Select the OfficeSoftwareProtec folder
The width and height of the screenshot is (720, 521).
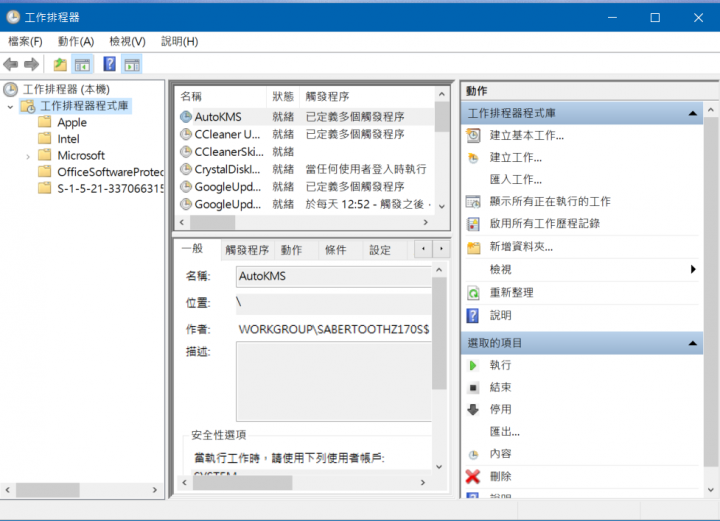(110, 172)
